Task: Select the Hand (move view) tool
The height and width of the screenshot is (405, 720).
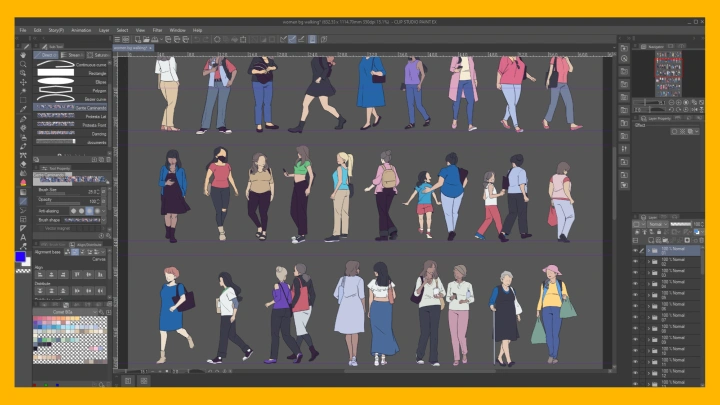Action: 23,55
